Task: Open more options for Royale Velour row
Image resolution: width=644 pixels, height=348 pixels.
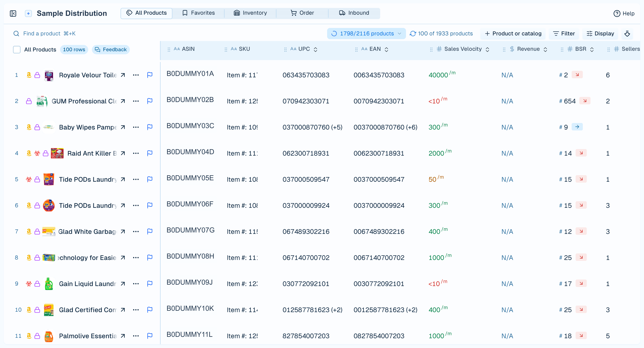Action: coord(136,75)
